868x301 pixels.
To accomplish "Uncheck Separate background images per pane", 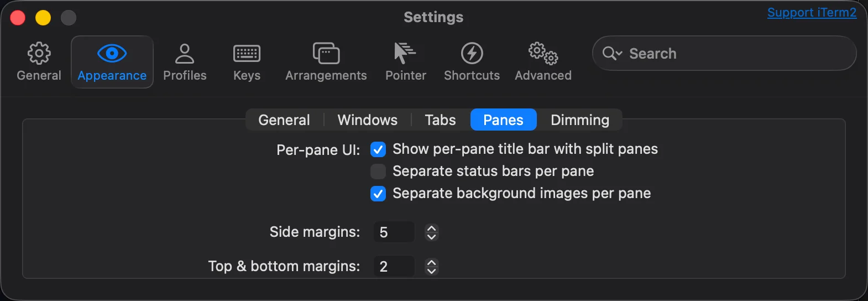I will 378,194.
